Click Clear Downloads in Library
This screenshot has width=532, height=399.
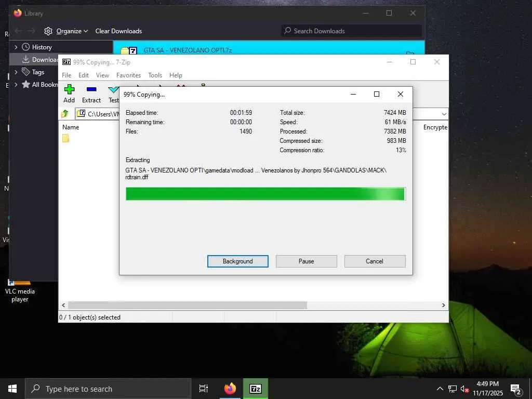[118, 31]
